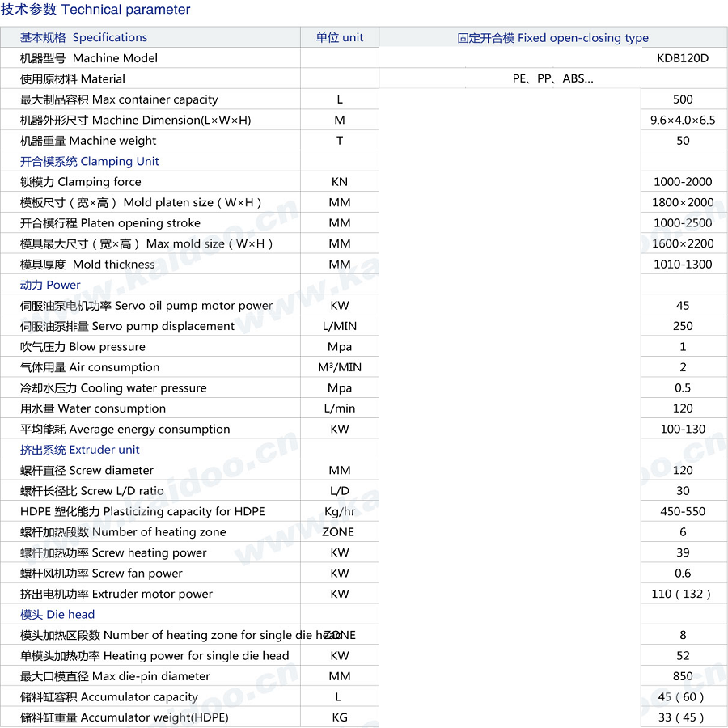Select the unit "T" for machine weight

click(340, 141)
